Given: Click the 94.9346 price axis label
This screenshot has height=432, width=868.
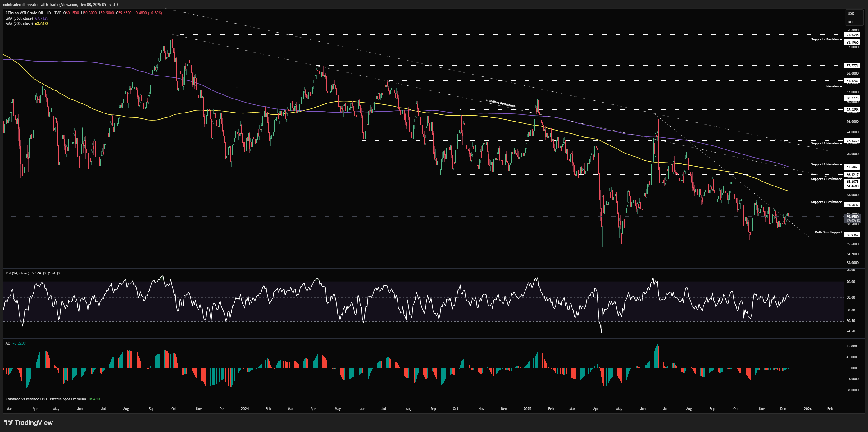Looking at the screenshot, I should pyautogui.click(x=852, y=35).
